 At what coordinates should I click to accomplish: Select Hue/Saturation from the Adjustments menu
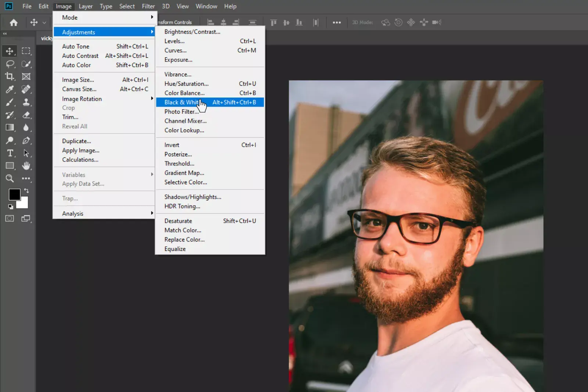[186, 83]
